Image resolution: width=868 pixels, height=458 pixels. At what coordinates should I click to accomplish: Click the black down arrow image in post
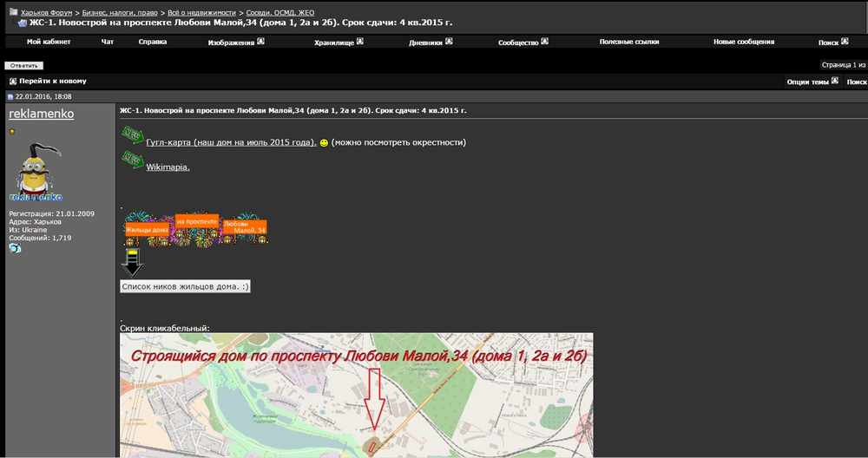point(132,263)
